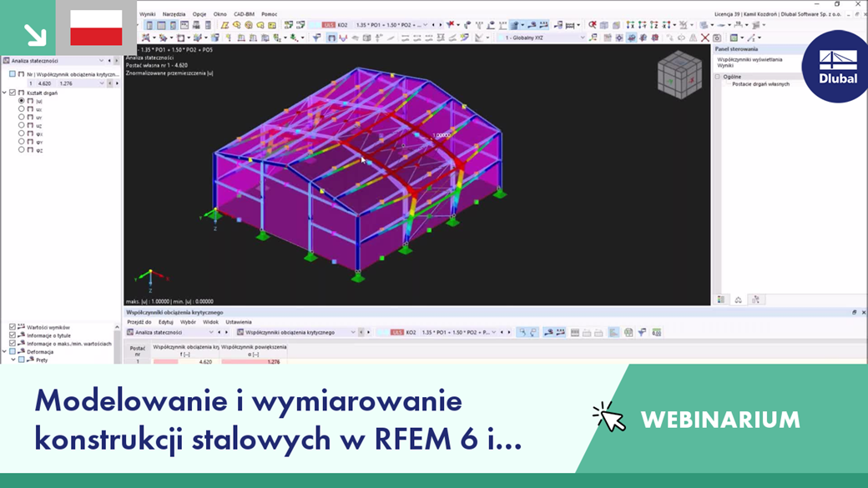Image resolution: width=868 pixels, height=488 pixels.
Task: Select the φx rotation radio button
Action: coord(22,133)
